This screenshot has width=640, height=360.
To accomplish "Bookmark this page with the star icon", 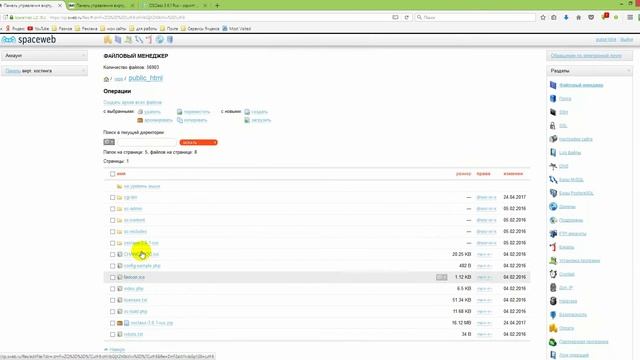I will [x=543, y=18].
